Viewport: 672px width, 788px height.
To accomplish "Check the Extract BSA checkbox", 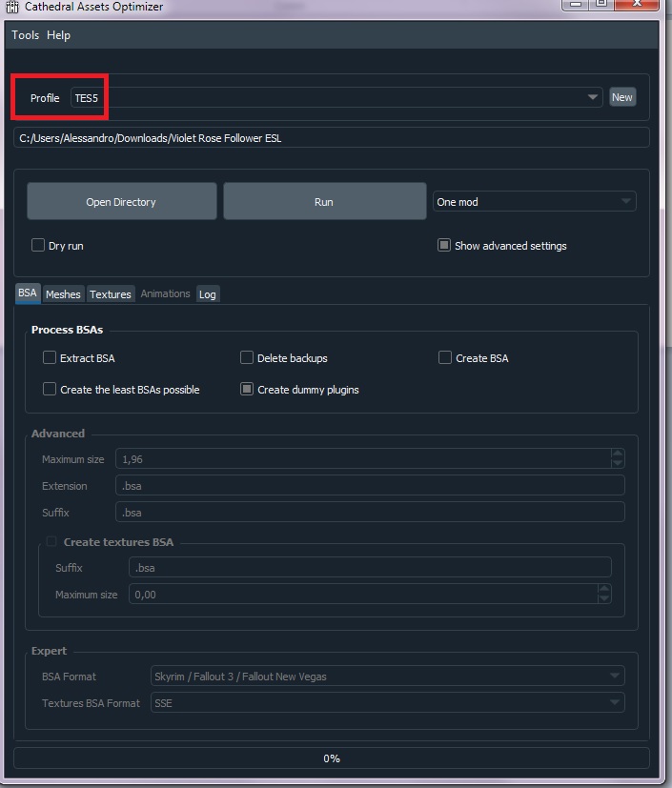I will point(50,358).
